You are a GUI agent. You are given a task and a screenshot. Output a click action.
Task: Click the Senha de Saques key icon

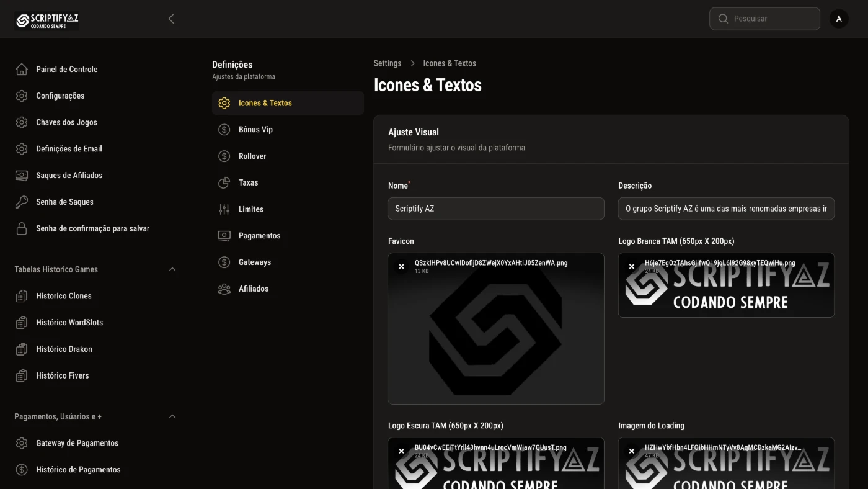pyautogui.click(x=22, y=202)
